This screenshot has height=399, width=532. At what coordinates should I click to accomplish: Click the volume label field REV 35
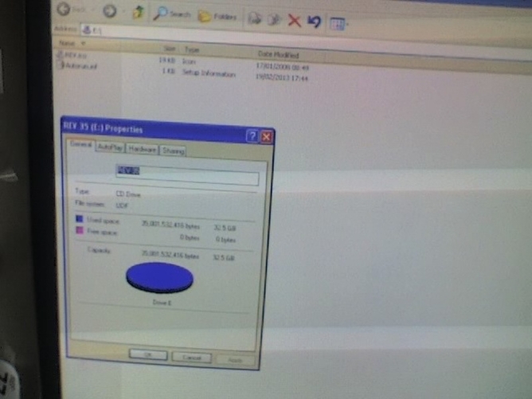click(x=187, y=174)
